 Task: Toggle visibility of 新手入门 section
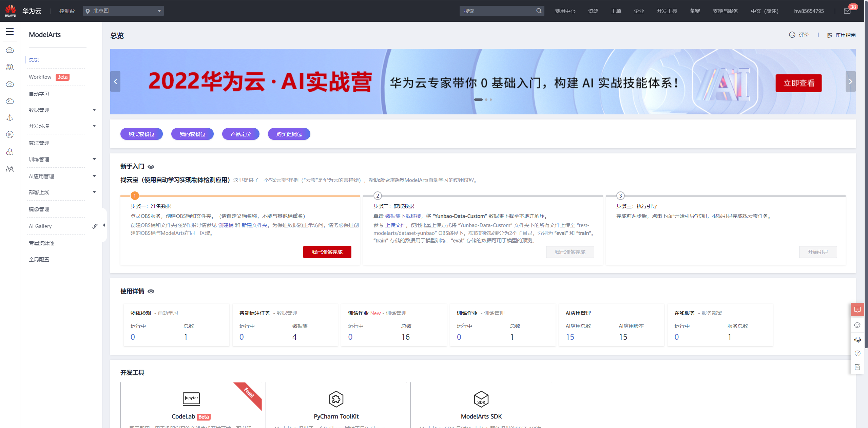coord(152,166)
